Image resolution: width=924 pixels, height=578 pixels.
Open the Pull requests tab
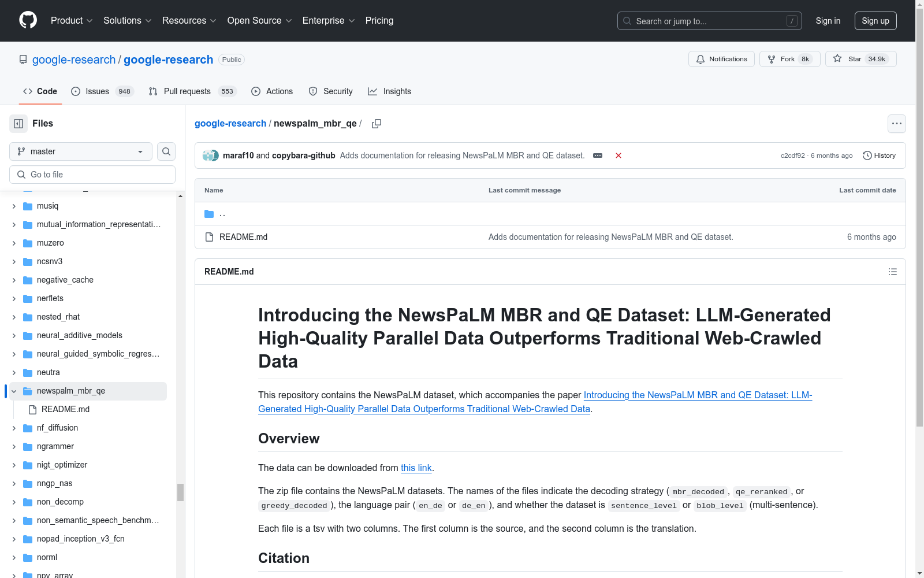click(192, 91)
